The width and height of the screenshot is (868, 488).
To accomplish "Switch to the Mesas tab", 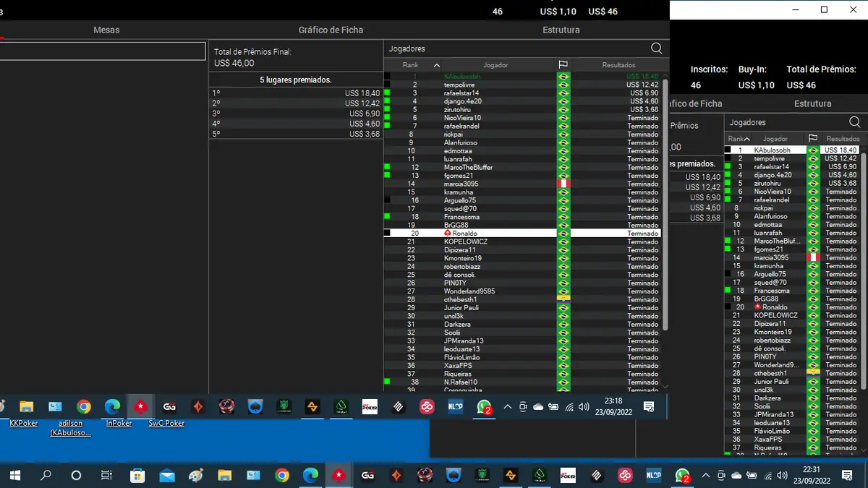I will click(106, 30).
